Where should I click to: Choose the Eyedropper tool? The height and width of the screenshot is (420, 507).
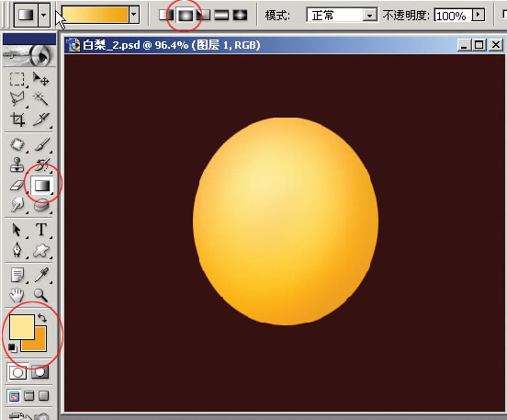(41, 275)
